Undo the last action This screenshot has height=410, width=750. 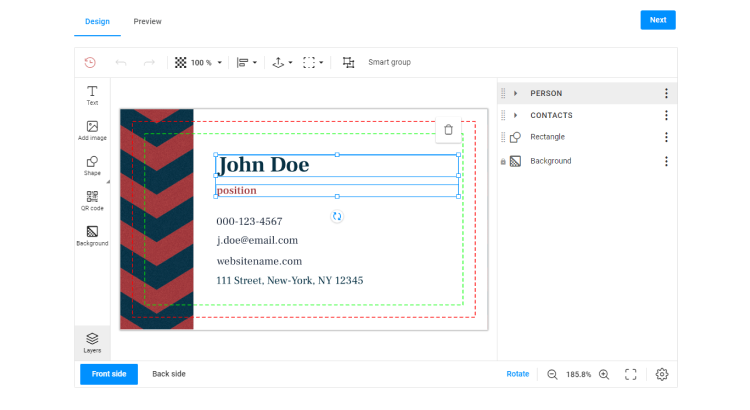click(x=121, y=63)
